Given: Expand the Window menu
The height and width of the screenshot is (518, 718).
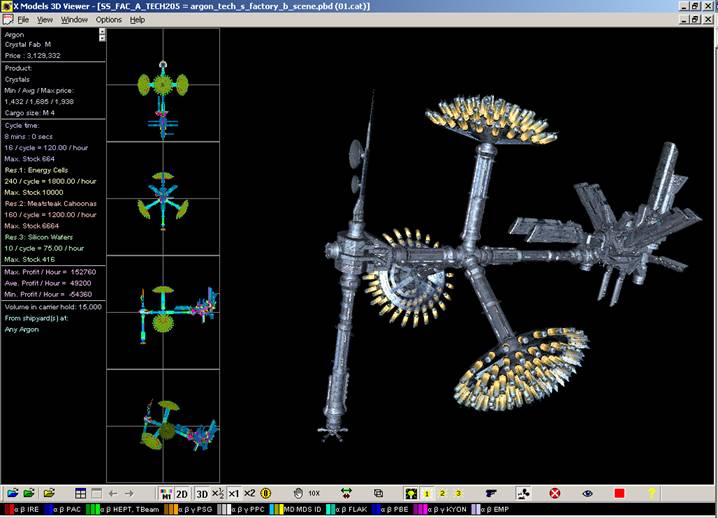Looking at the screenshot, I should [74, 19].
